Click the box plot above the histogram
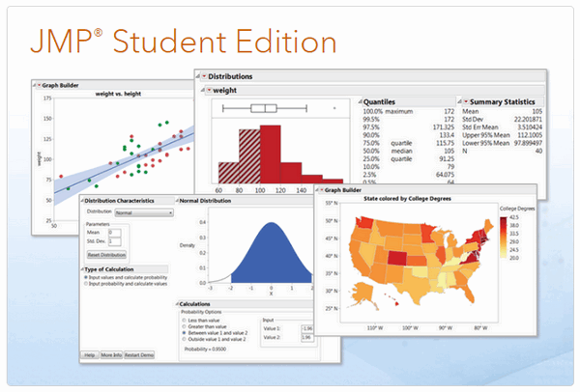Image resolution: width=580 pixels, height=392 pixels. point(264,108)
